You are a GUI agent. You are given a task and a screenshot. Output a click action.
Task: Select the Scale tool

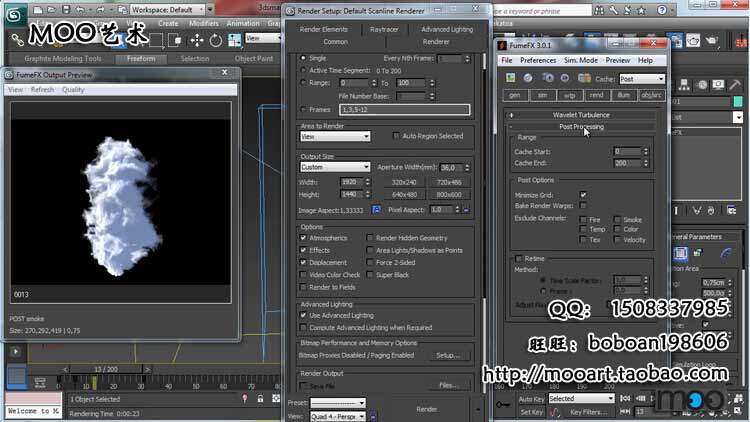[x=234, y=41]
